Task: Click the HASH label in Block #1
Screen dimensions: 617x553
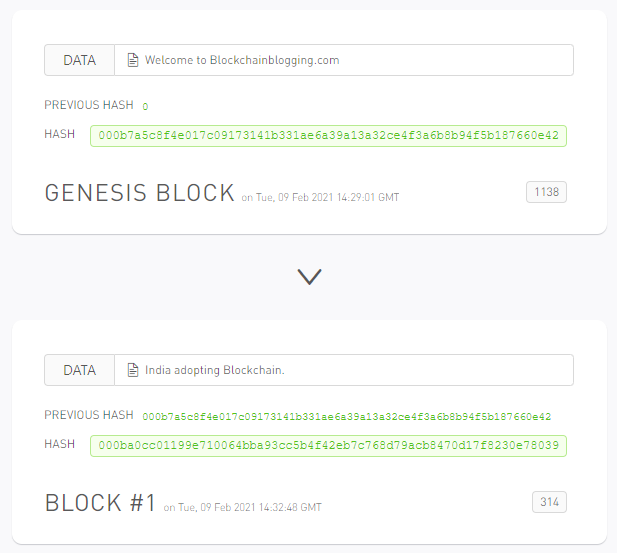Action: [x=59, y=444]
